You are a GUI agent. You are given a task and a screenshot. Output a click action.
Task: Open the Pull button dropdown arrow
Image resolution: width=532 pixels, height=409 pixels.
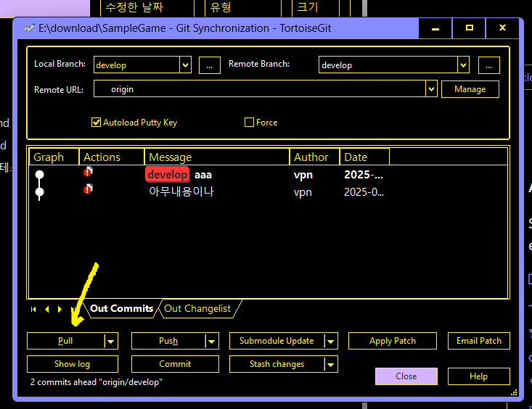tap(110, 341)
